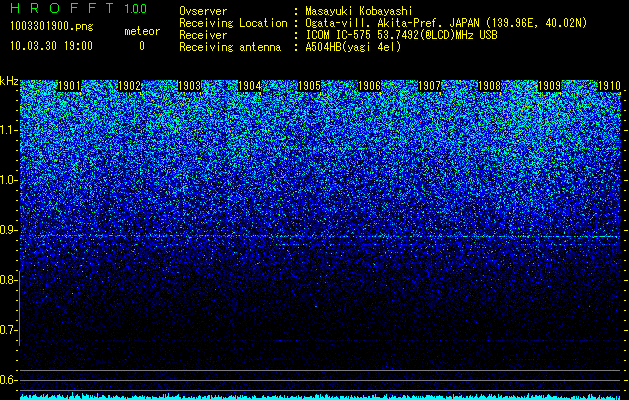Image resolution: width=629 pixels, height=400 pixels.
Task: Click the 0.7 frequency axis label
Action: (x=8, y=330)
